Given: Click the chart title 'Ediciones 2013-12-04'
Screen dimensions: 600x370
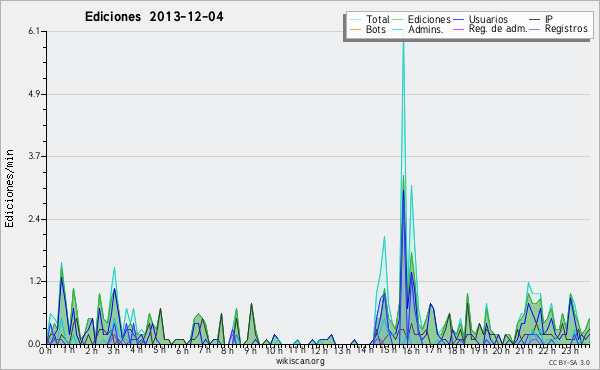Looking at the screenshot, I should (x=154, y=17).
